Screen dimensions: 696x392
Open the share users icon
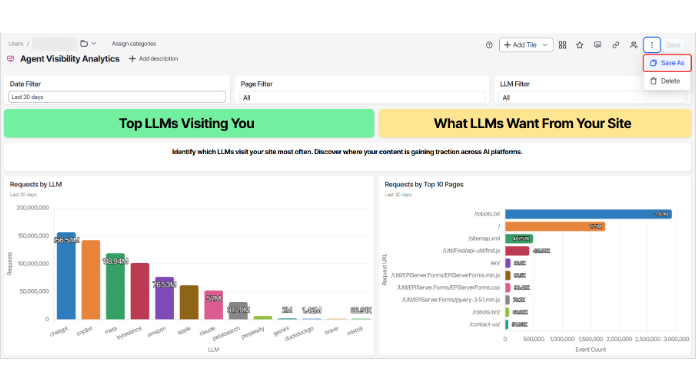pos(633,45)
